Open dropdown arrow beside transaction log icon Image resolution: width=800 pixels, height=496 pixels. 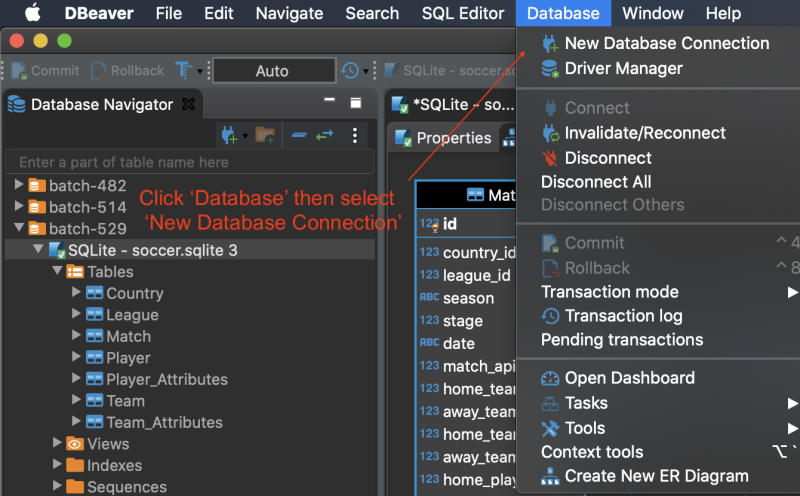[366, 71]
